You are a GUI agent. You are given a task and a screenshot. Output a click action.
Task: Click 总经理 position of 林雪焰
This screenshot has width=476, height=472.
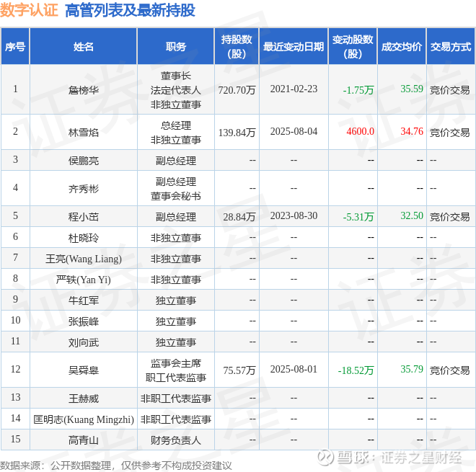(x=176, y=125)
